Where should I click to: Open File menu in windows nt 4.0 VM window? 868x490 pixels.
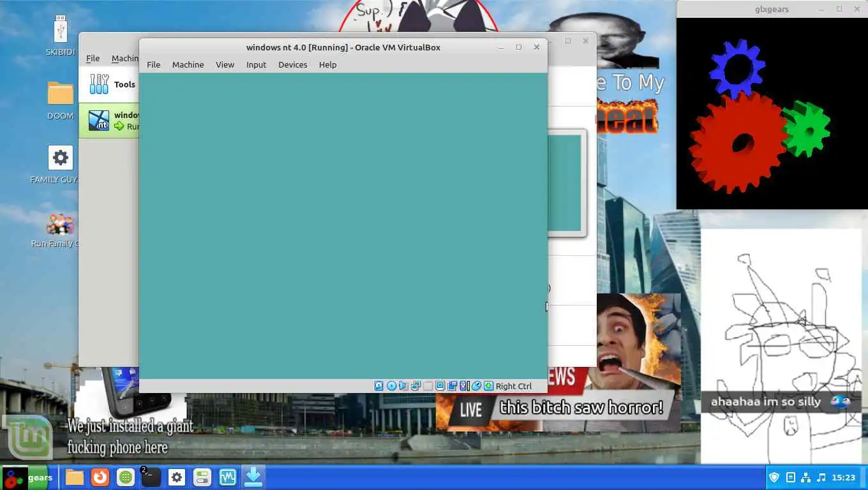153,64
